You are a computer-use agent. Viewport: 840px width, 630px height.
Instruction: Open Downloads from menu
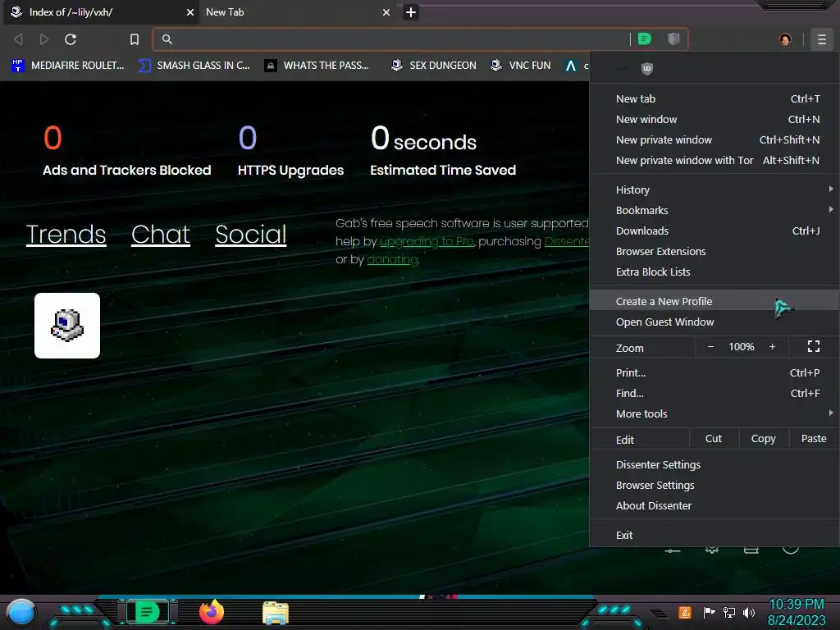[x=714, y=231]
